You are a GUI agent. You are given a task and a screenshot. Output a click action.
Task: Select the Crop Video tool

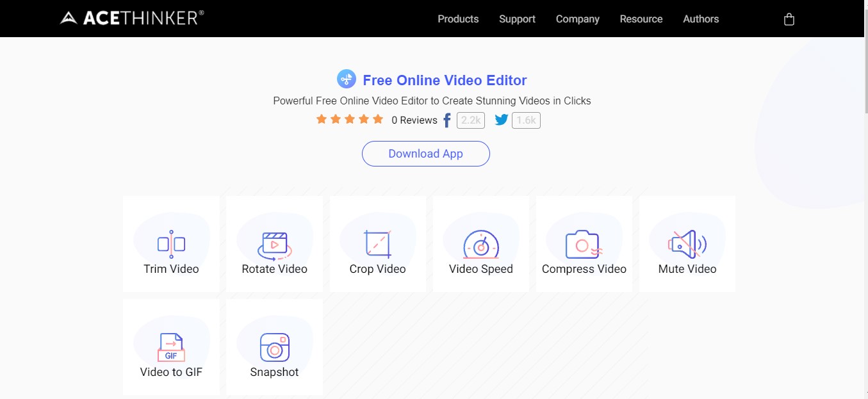point(378,244)
